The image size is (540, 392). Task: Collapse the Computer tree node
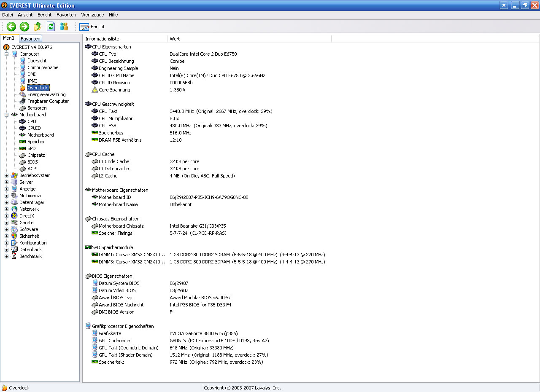(x=6, y=54)
